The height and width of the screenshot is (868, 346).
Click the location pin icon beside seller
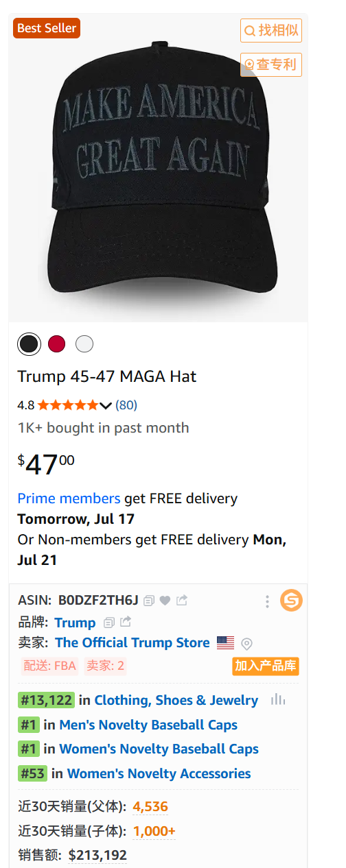pyautogui.click(x=247, y=643)
